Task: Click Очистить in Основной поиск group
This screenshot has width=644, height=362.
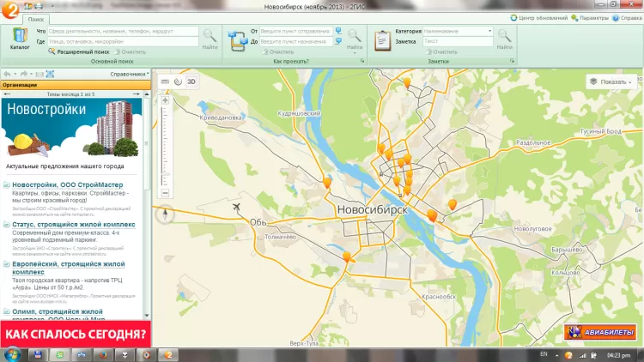Action: tap(131, 52)
